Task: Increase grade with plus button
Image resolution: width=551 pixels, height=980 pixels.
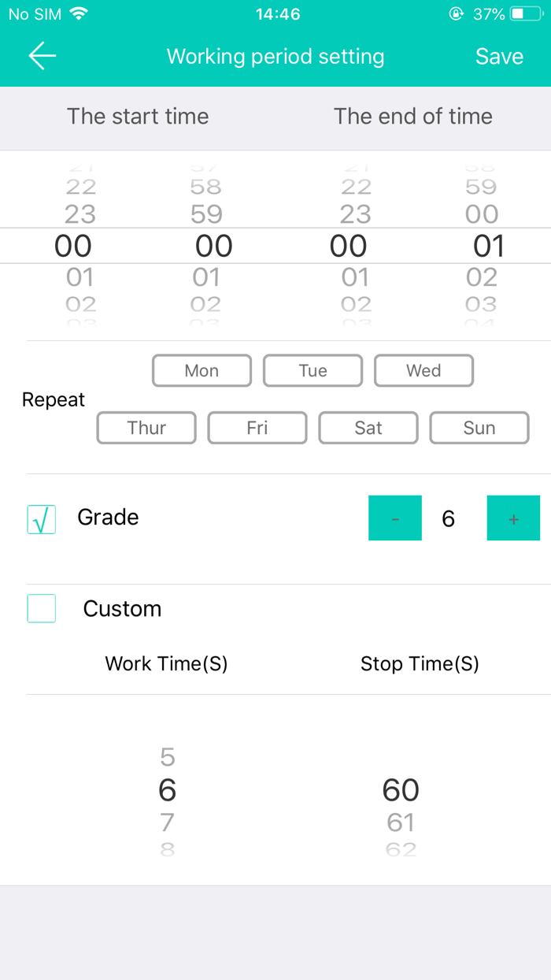Action: (513, 518)
